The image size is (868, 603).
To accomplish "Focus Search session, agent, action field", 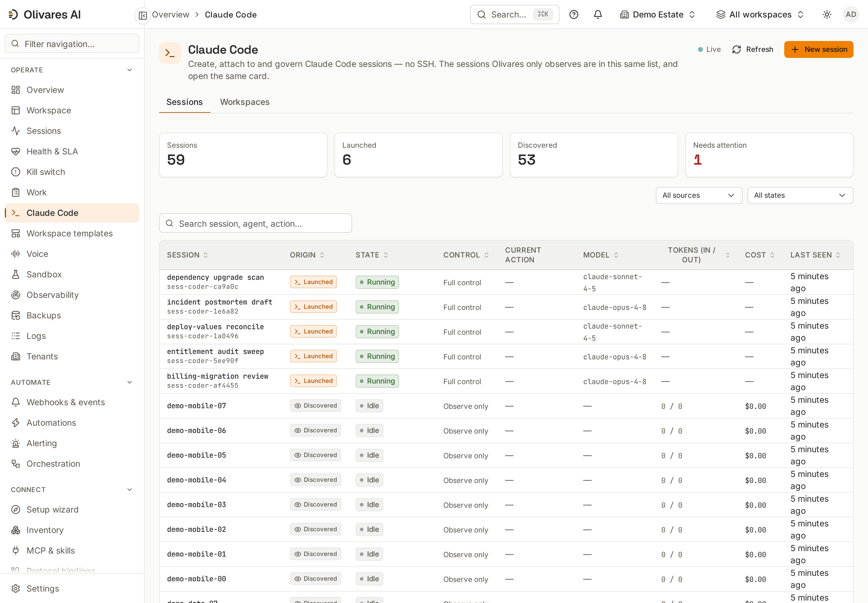I will tap(255, 224).
